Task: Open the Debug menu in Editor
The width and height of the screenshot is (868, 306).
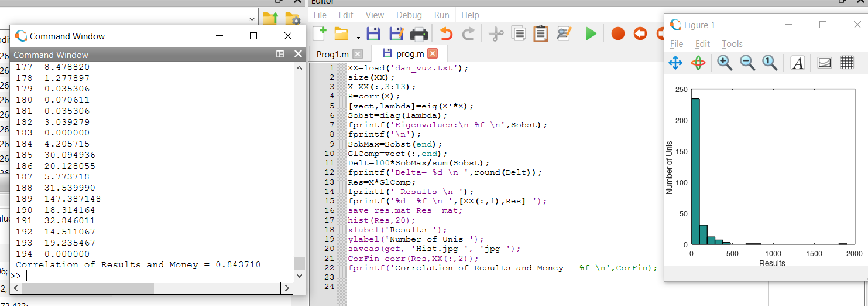Action: click(x=409, y=15)
